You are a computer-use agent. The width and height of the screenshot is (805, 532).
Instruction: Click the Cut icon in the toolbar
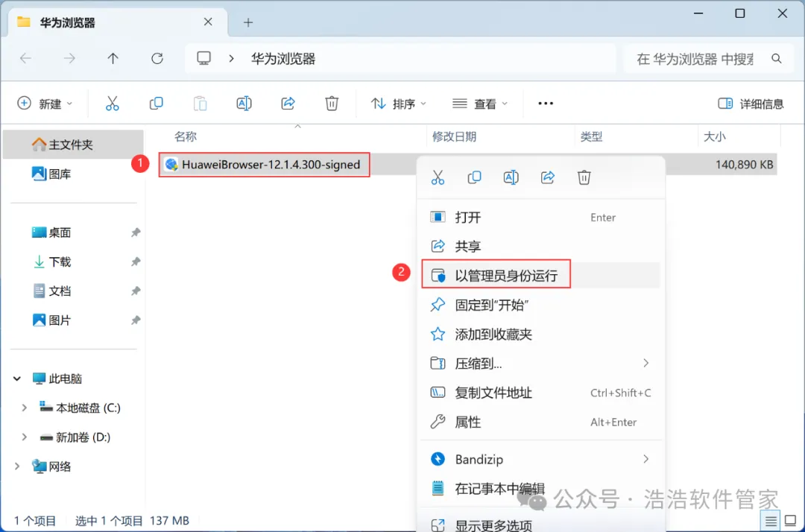coord(112,104)
